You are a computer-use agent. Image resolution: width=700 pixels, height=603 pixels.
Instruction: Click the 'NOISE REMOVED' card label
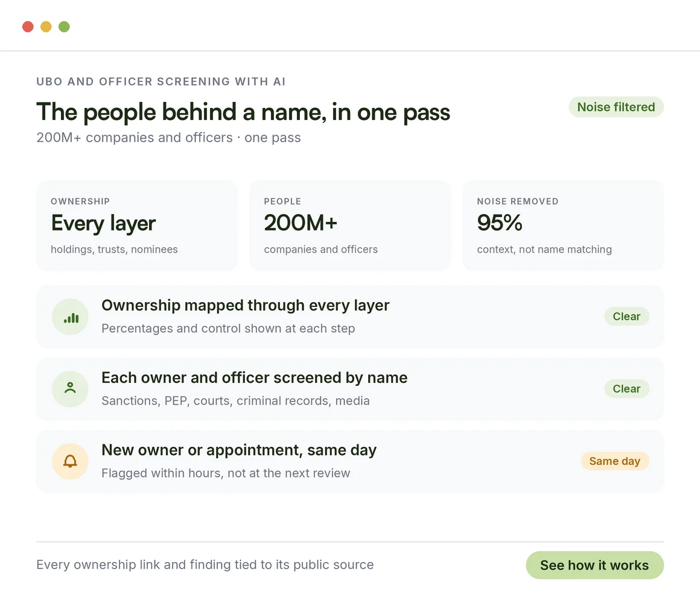518,201
